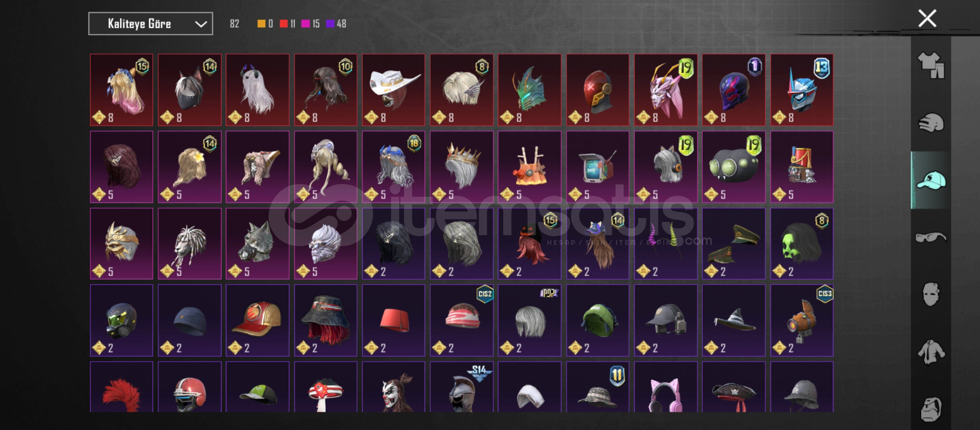Choose the retro TV head item

coord(598,167)
